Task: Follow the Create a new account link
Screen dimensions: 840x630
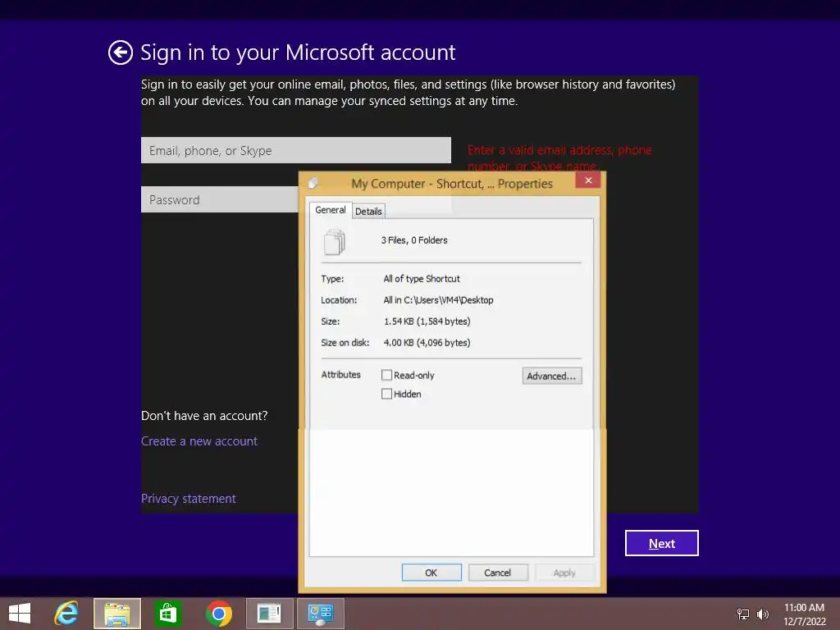Action: click(x=199, y=441)
